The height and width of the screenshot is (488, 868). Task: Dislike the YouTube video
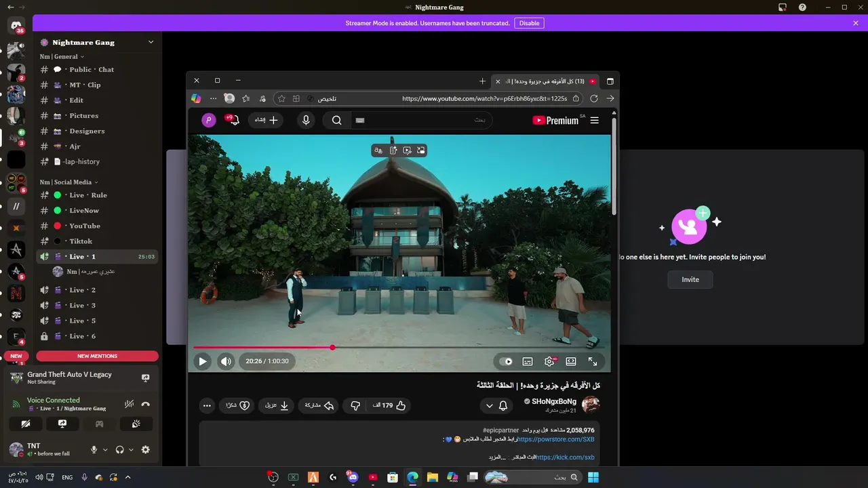point(355,405)
